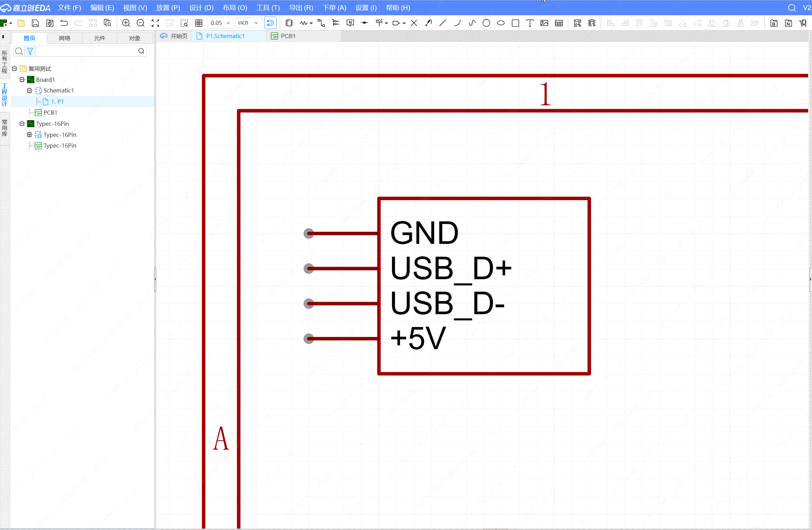Click the insert image icon
The height and width of the screenshot is (530, 812).
pyautogui.click(x=544, y=23)
